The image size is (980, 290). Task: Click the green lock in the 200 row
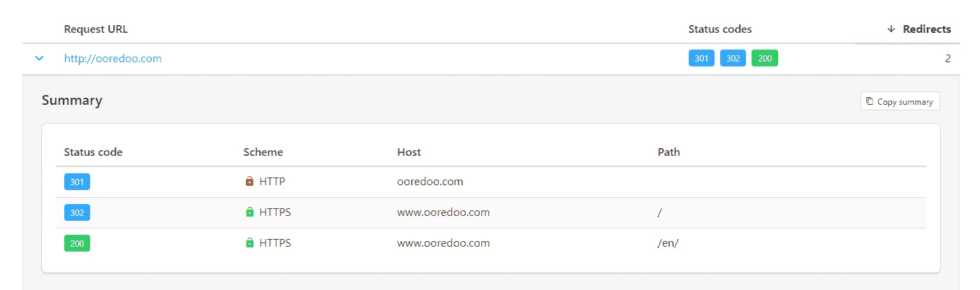click(249, 243)
